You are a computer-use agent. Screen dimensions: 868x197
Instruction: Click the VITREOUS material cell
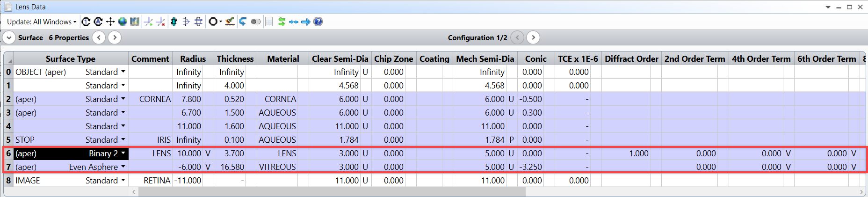pos(278,167)
